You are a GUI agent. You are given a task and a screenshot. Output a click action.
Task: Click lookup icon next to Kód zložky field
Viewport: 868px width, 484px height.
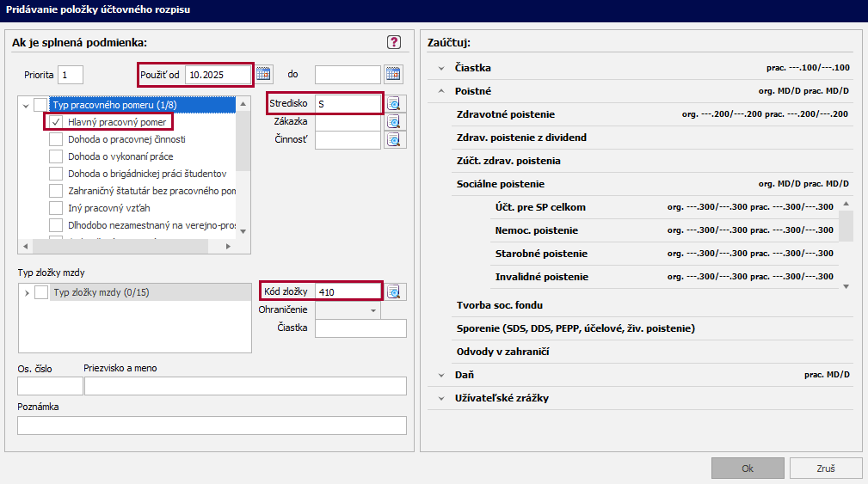pyautogui.click(x=394, y=291)
